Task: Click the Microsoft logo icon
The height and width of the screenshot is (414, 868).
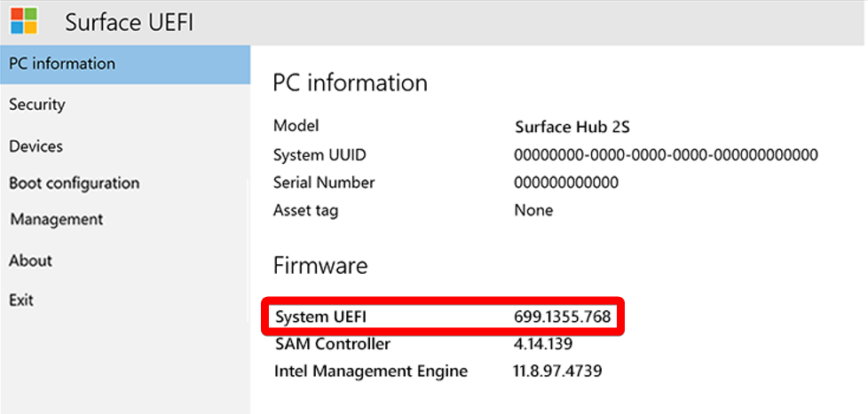Action: 24,20
